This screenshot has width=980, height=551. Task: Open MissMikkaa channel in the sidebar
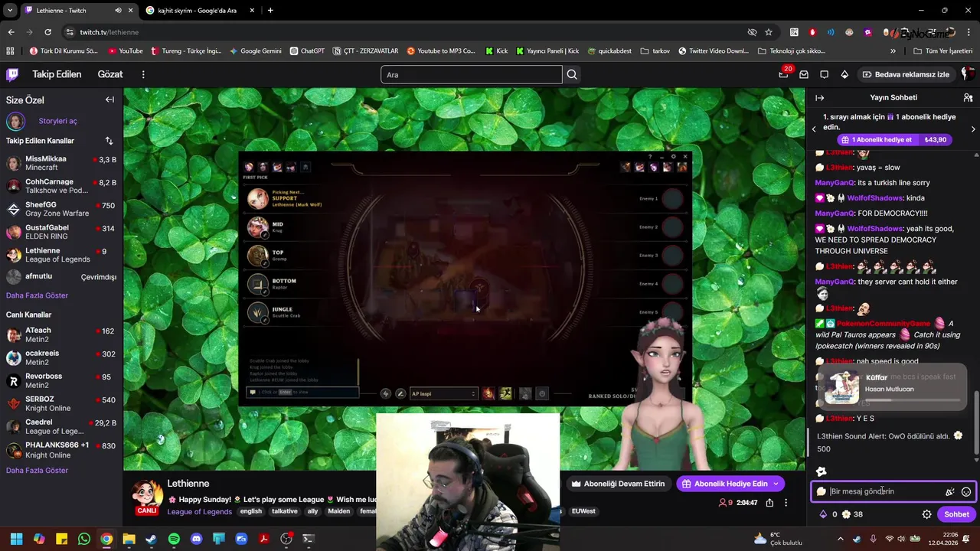pos(61,163)
